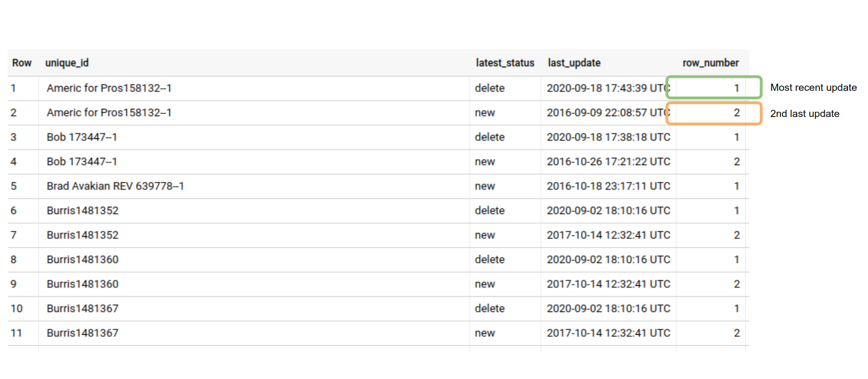
Task: Select timestamp 2020-09-18 17:43:39 UTC
Action: (x=606, y=88)
